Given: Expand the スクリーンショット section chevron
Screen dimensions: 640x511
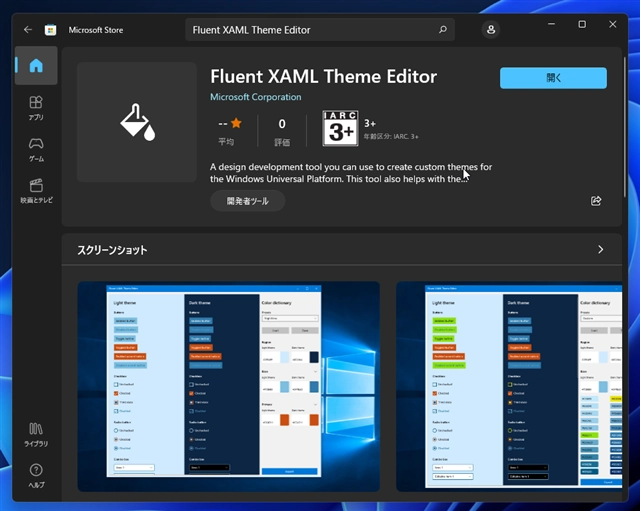Looking at the screenshot, I should 600,249.
